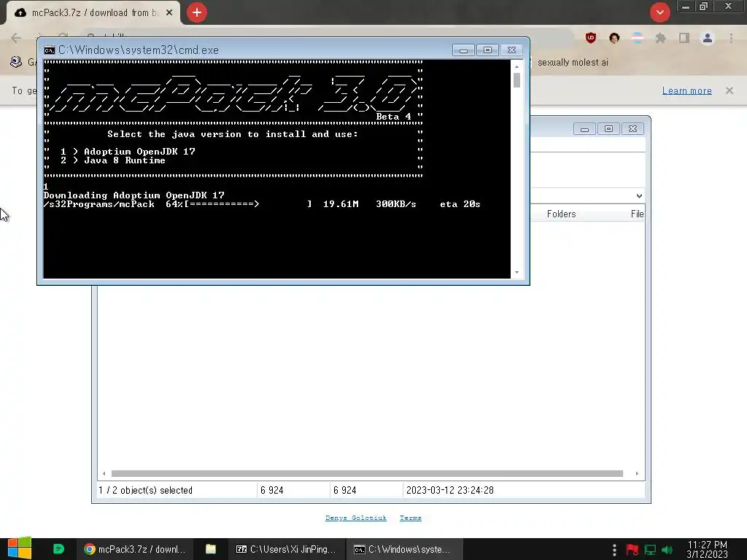Switch to cmd C:\Windows\syste taskbar item
Image resolution: width=747 pixels, height=560 pixels.
[403, 550]
